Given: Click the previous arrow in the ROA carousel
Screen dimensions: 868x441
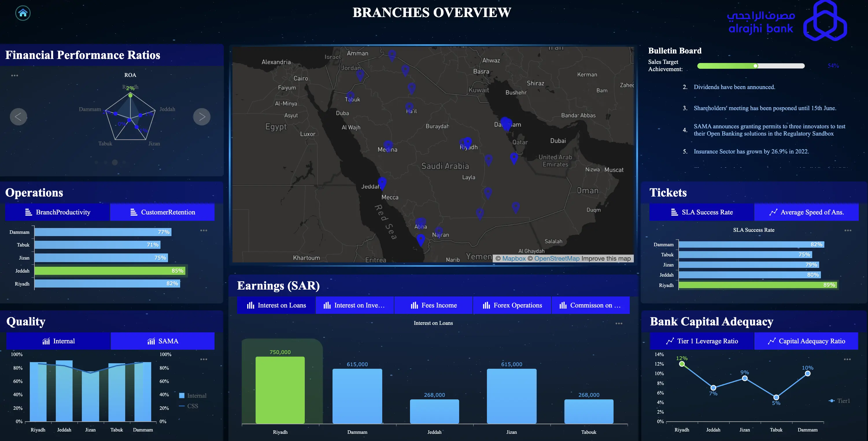Looking at the screenshot, I should point(18,117).
